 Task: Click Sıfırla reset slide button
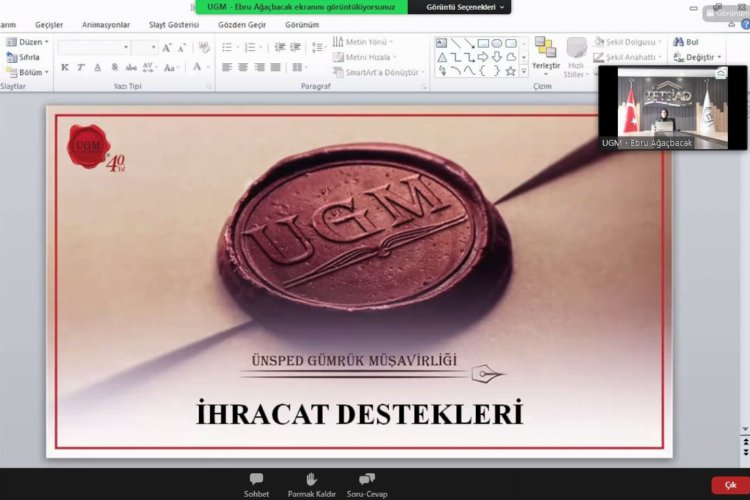coord(23,57)
